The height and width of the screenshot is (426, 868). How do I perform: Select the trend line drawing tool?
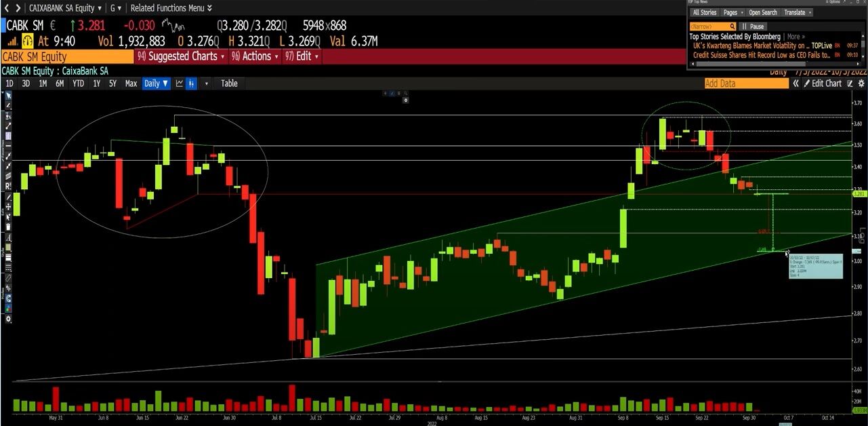[8, 126]
